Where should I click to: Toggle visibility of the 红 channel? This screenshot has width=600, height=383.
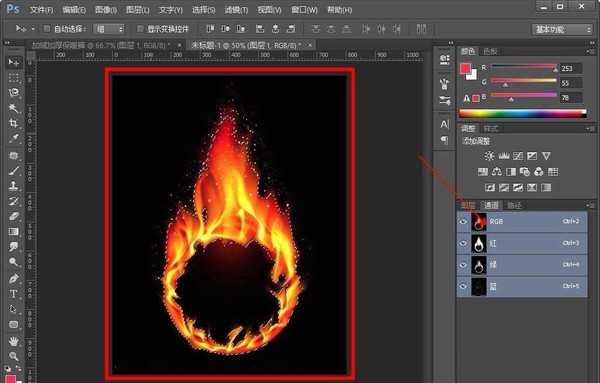click(x=463, y=243)
